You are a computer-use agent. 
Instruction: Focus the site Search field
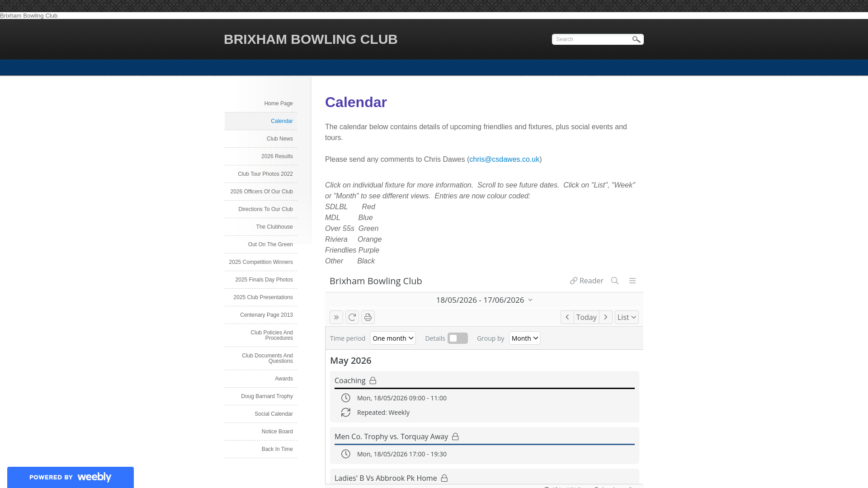coord(591,39)
